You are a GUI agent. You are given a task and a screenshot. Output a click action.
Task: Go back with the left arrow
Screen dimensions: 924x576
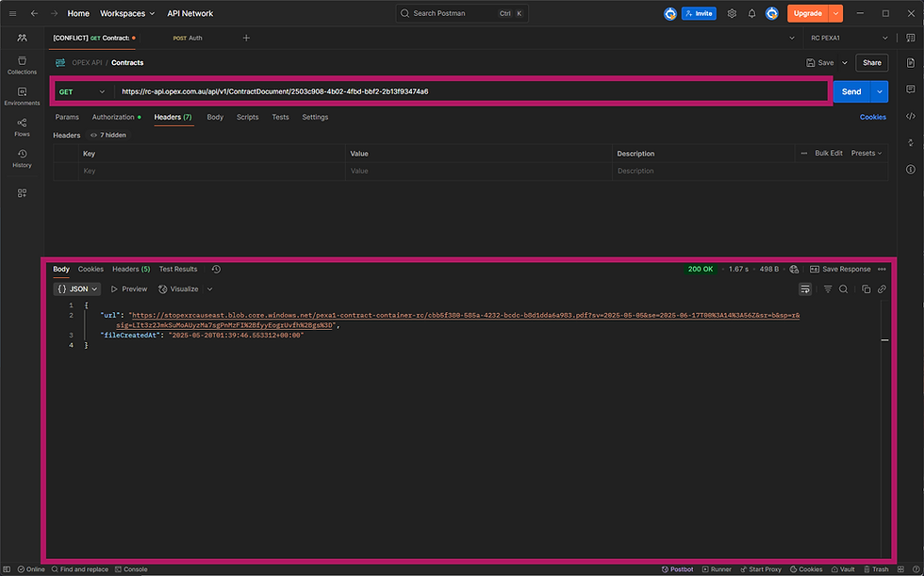[34, 13]
